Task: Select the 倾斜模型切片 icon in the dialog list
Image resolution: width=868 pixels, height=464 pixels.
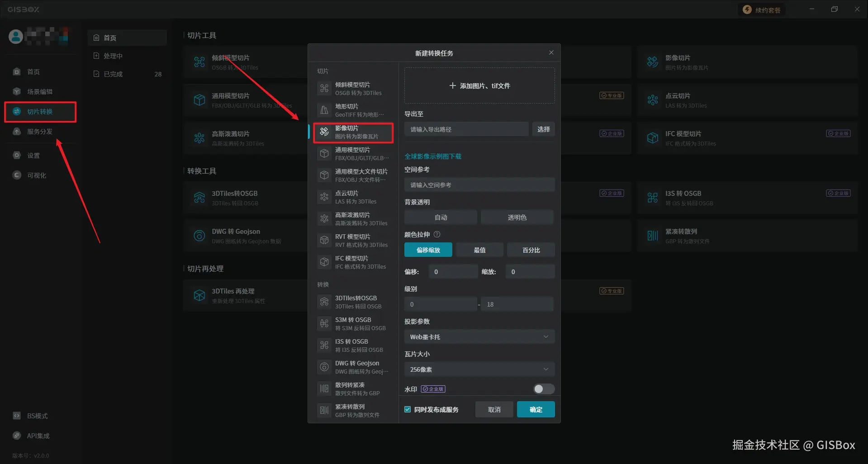Action: pyautogui.click(x=324, y=88)
